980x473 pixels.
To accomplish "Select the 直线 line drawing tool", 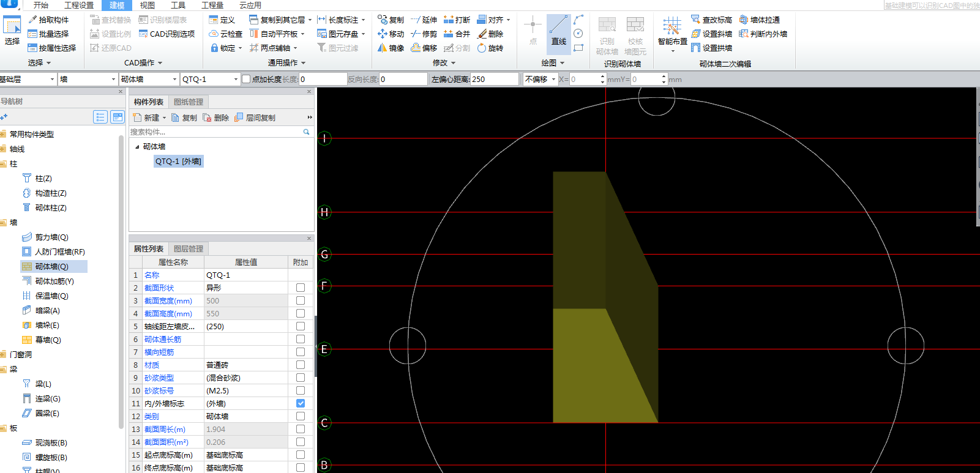I will pos(558,33).
